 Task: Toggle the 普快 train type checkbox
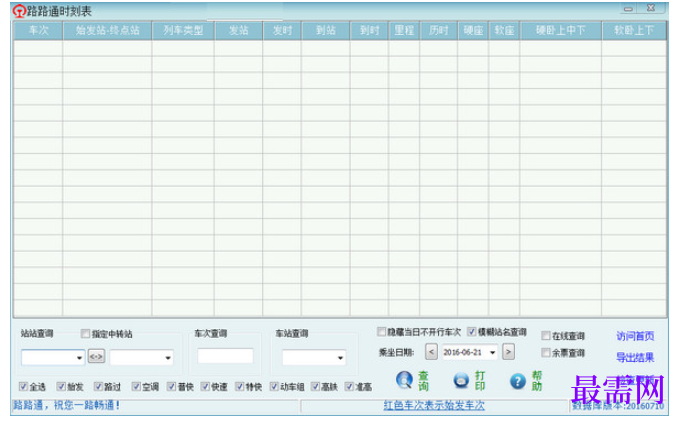coord(172,386)
